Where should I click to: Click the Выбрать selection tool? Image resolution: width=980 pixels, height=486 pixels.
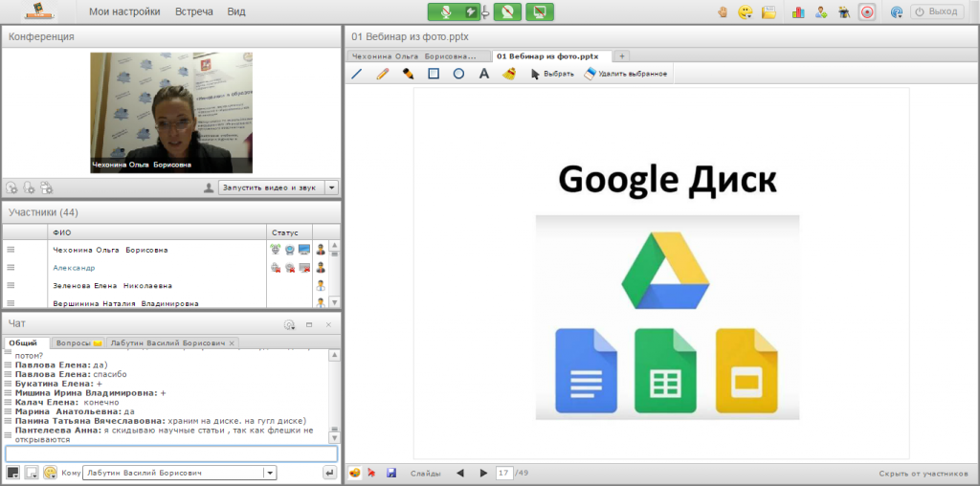[552, 74]
